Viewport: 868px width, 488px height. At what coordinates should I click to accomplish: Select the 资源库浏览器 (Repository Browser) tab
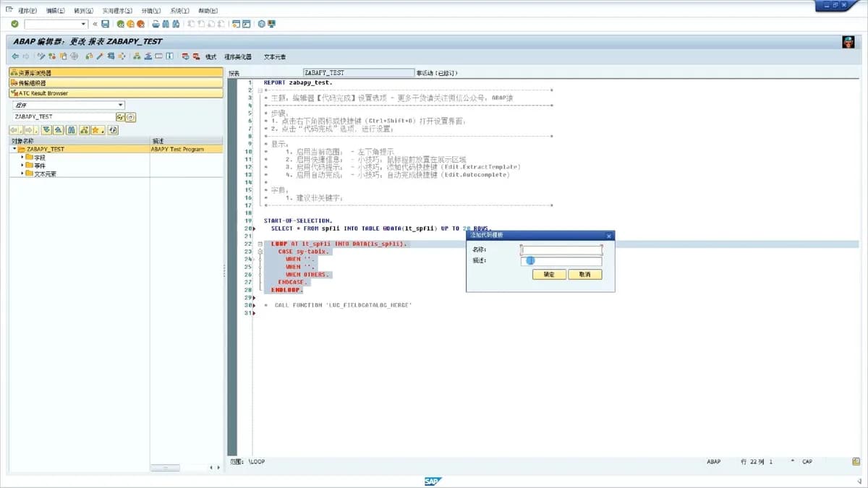pos(116,72)
